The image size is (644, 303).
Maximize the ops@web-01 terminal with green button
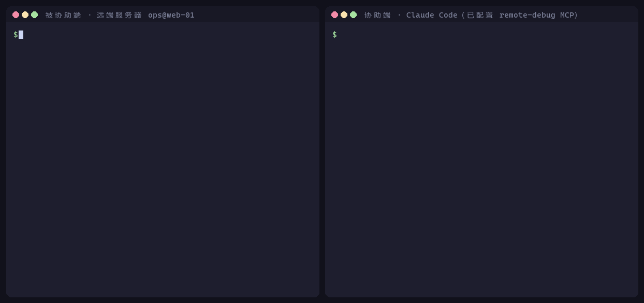(35, 15)
